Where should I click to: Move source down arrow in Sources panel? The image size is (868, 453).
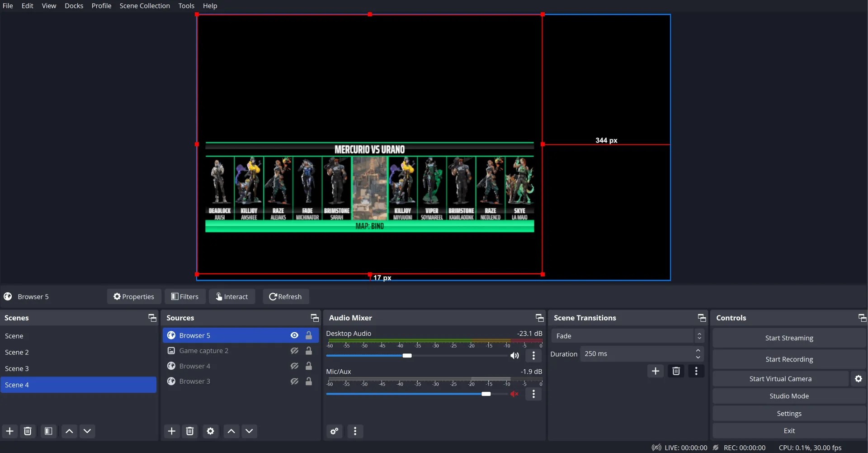pyautogui.click(x=249, y=431)
